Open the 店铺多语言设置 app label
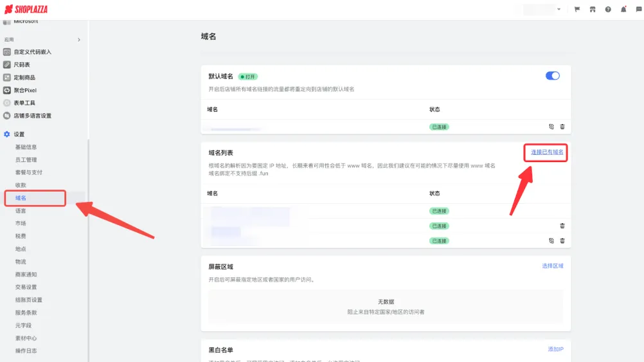Screen dimensions: 644x362 [x=32, y=116]
